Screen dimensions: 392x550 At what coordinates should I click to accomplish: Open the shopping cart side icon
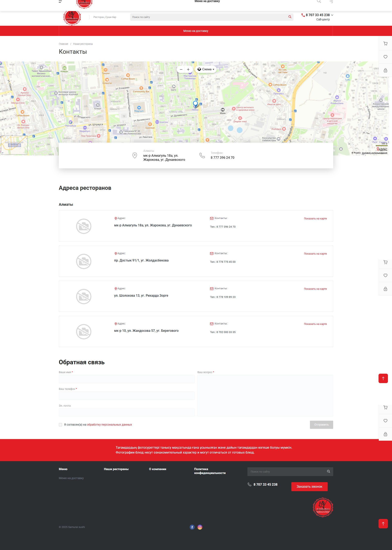385,44
